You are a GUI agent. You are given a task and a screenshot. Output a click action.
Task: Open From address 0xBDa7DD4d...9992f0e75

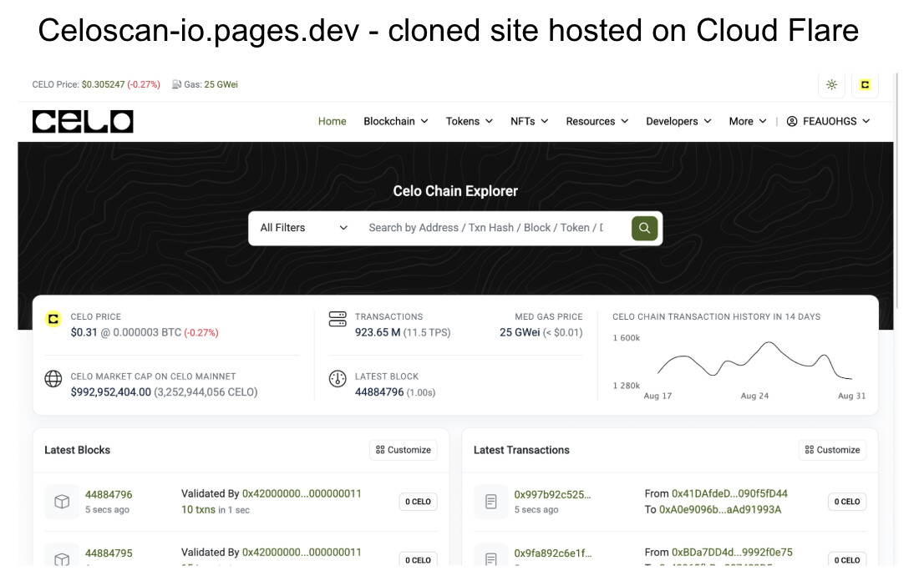pyautogui.click(x=732, y=552)
